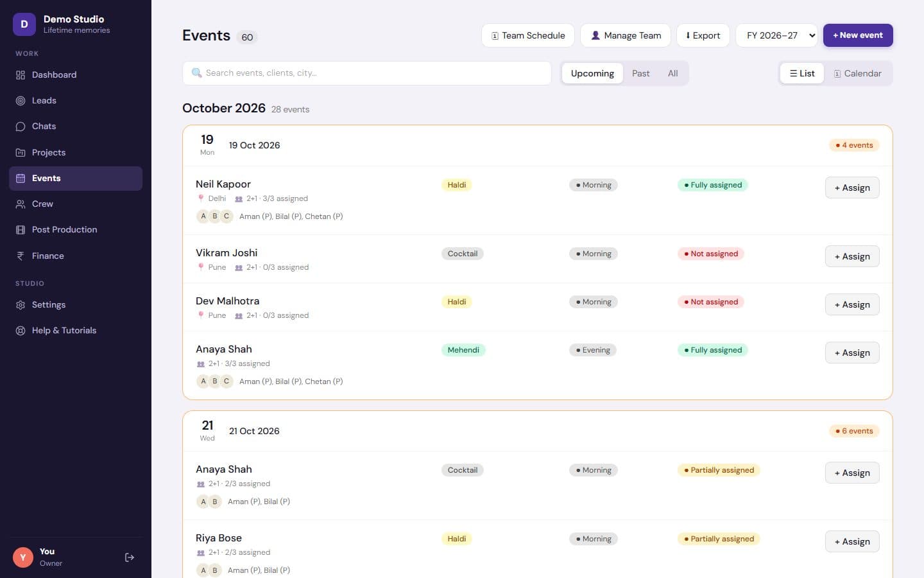
Task: Select the All events tab
Action: point(672,73)
